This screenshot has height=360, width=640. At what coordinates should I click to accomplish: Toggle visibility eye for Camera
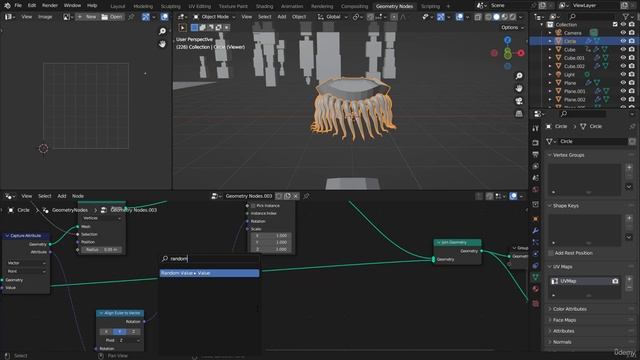623,33
